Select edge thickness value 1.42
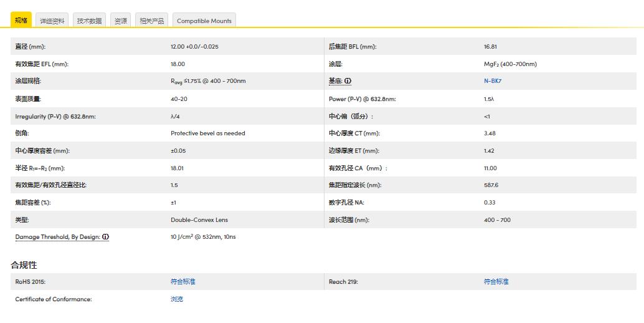644x323 pixels. pyautogui.click(x=489, y=151)
